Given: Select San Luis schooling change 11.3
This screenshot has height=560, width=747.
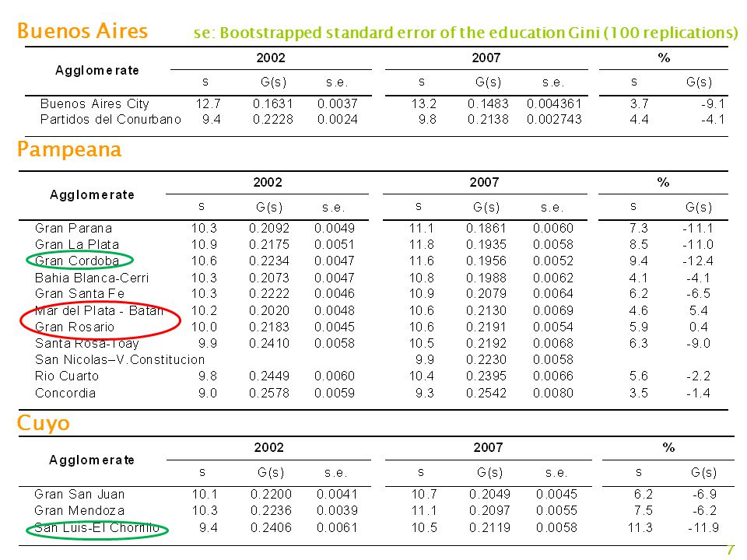Looking at the screenshot, I should pos(640,527).
